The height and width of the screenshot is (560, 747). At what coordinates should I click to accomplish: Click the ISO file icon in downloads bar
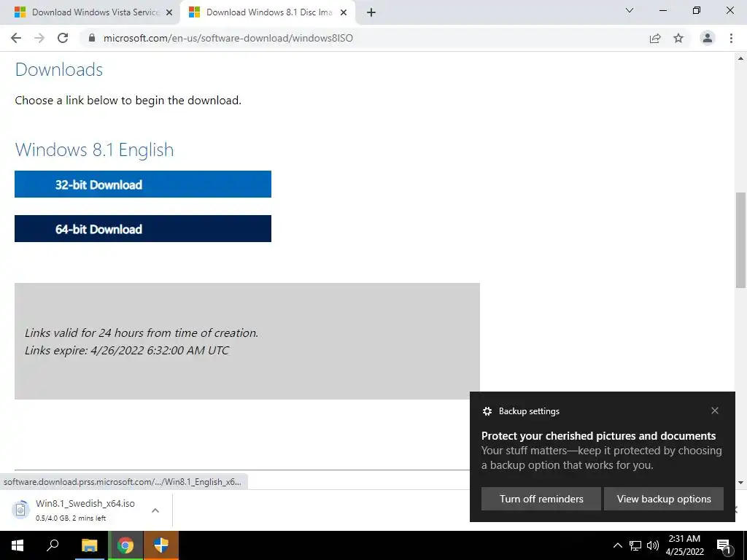[20, 510]
